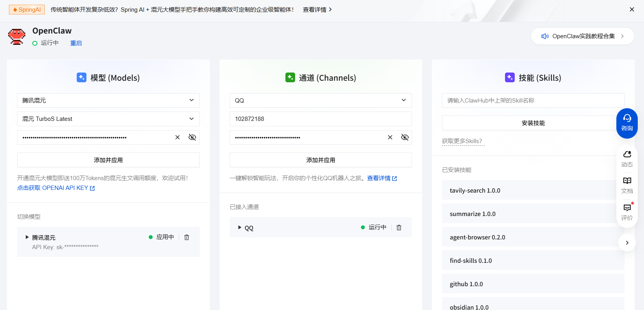Screen dimensions: 644x310
Task: Click the Channels section green icon
Action: 290,77
